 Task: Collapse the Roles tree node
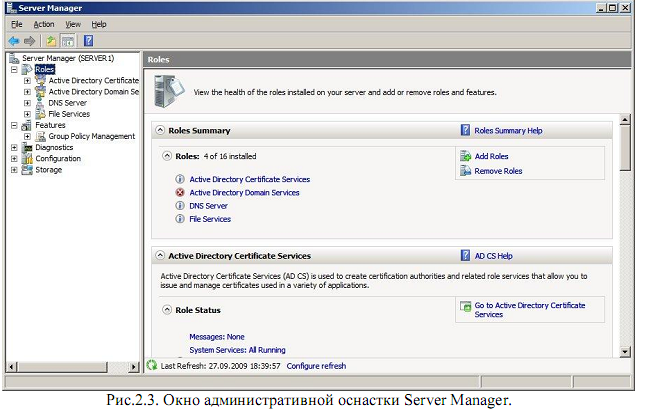pos(14,69)
